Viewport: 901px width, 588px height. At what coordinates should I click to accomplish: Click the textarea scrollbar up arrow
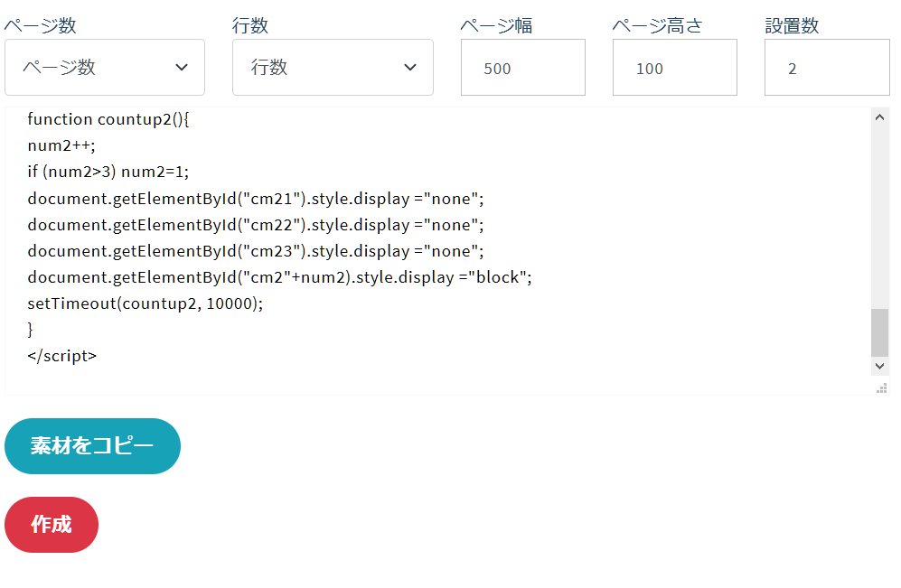click(x=879, y=117)
